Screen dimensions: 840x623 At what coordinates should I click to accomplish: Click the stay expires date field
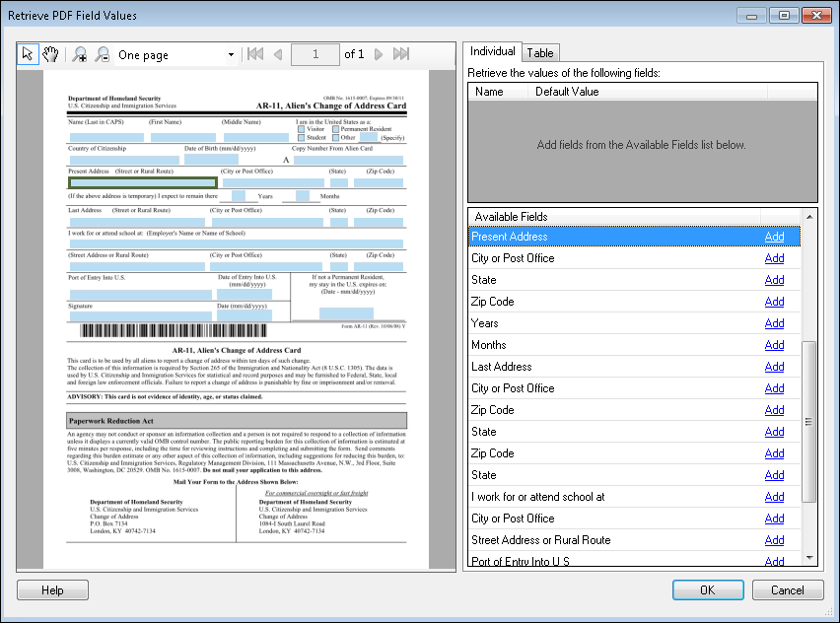346,313
